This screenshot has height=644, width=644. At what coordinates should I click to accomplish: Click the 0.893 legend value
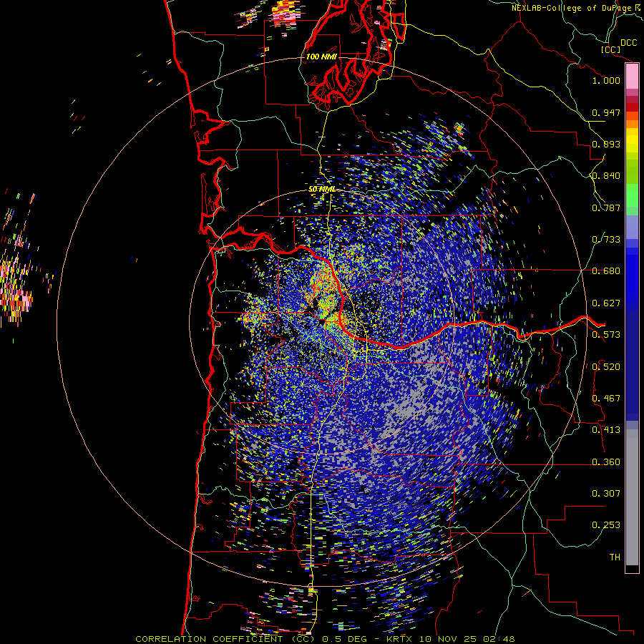[606, 144]
